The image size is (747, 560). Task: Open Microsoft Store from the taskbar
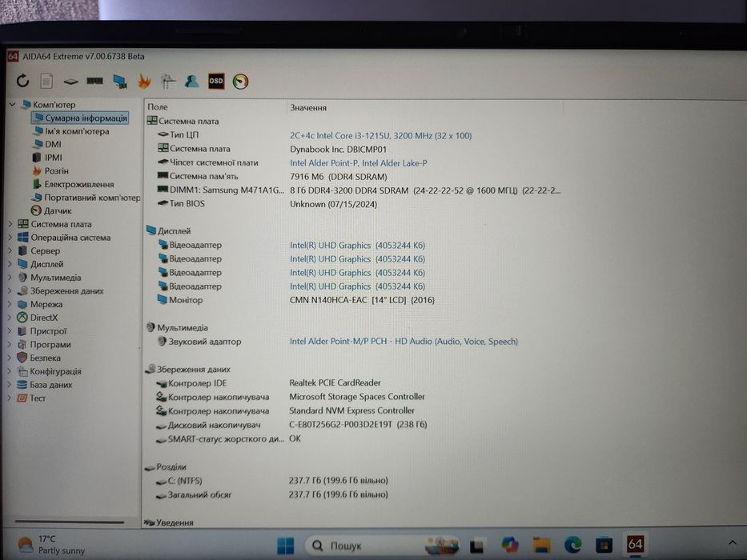click(604, 545)
